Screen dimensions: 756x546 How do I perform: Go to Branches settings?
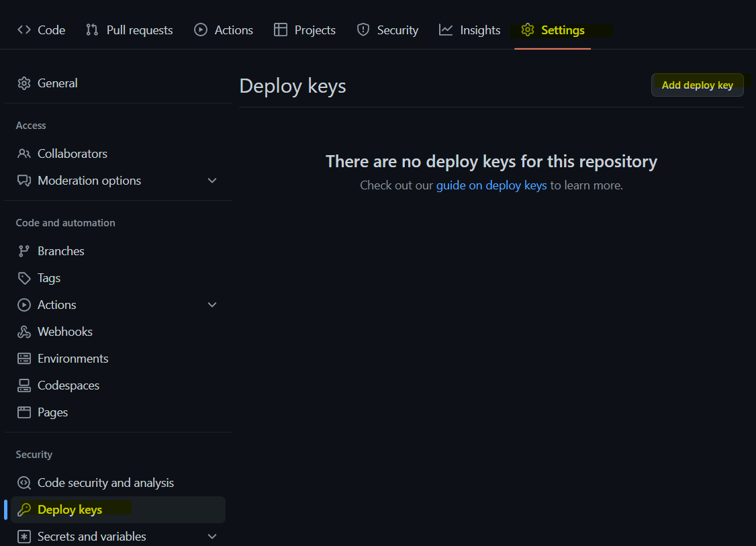[118, 251]
